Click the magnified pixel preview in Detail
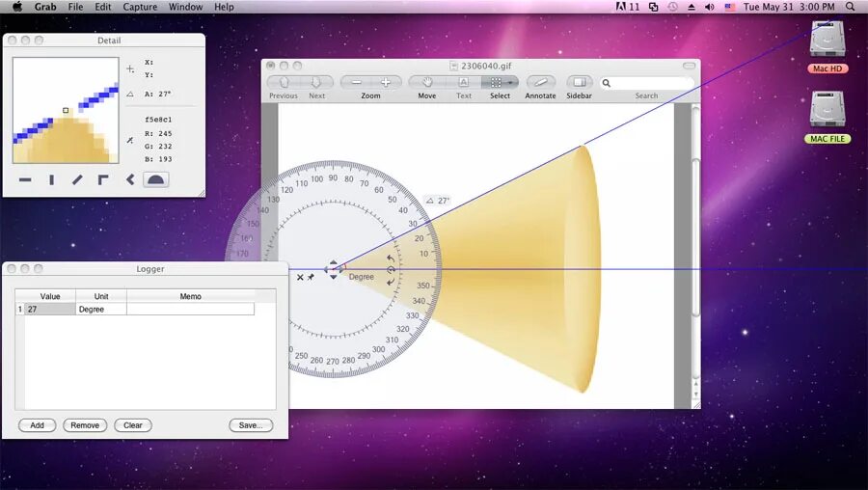Viewport: 868px width, 490px height. click(x=66, y=110)
